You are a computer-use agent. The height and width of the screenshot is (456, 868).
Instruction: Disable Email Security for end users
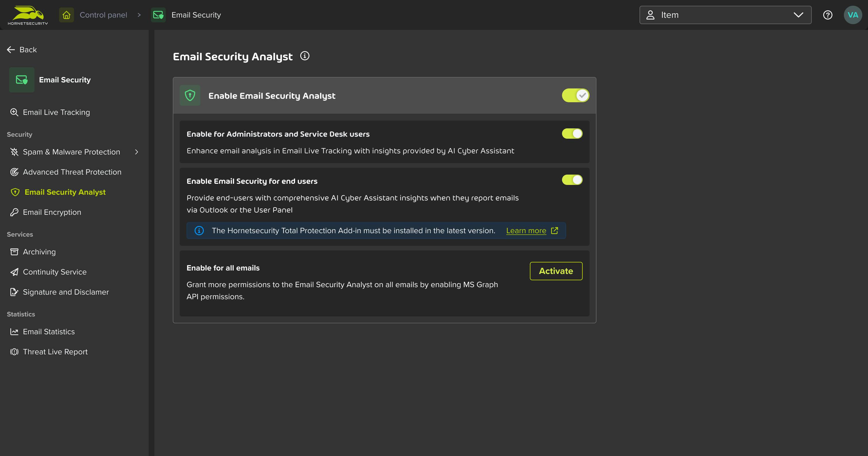click(x=572, y=180)
